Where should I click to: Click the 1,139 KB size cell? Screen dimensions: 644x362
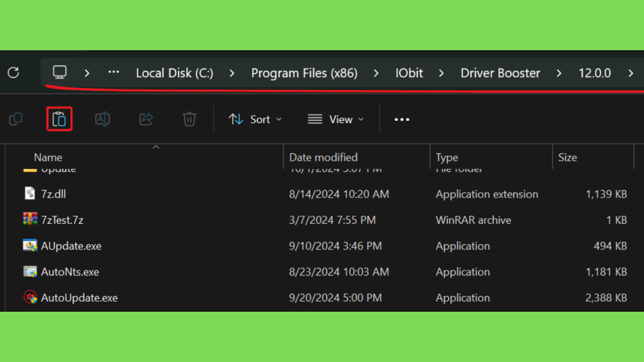[606, 194]
